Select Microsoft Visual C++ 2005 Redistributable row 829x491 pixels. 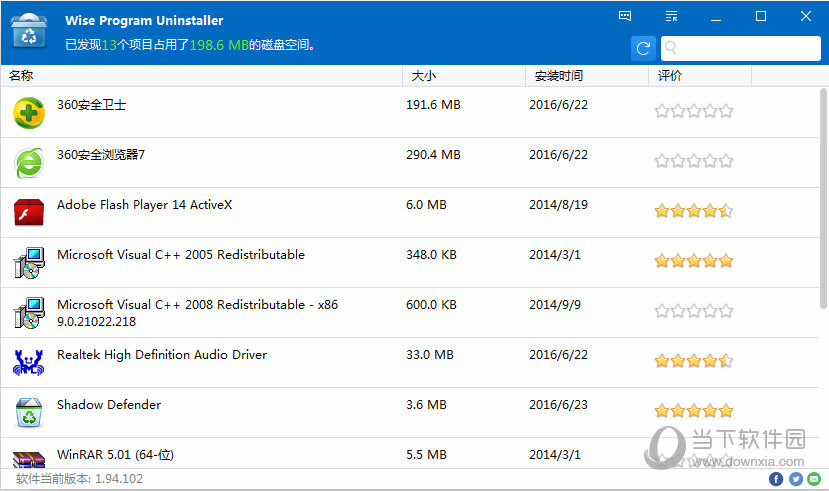tap(410, 263)
